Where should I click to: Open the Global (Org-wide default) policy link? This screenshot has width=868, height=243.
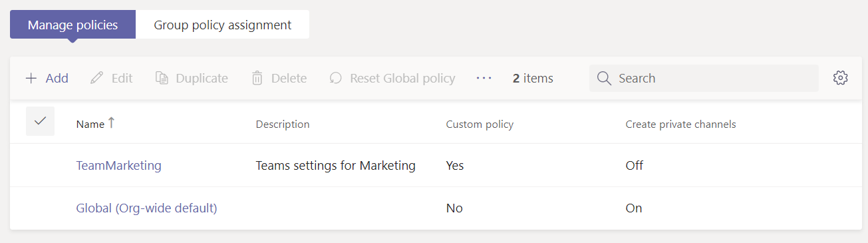147,208
